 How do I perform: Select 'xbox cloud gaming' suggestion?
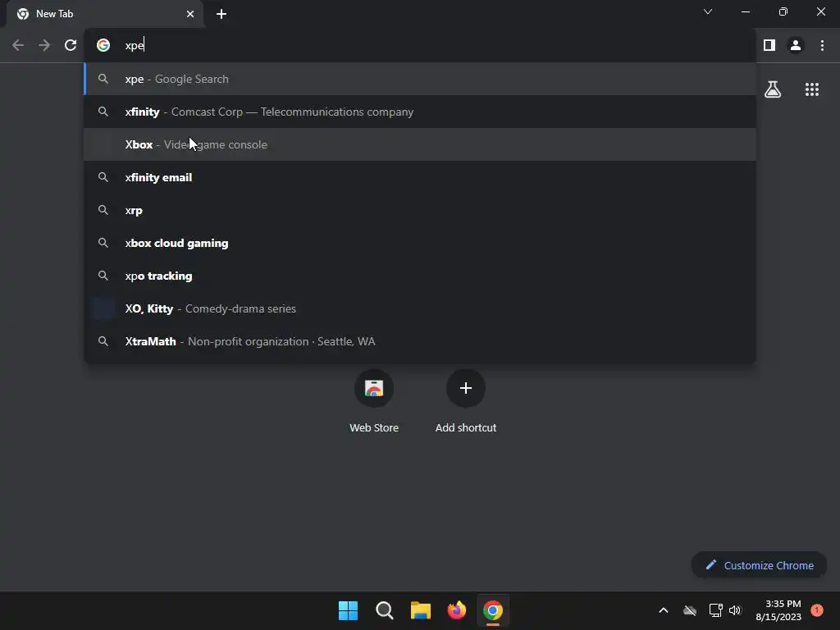pos(420,243)
